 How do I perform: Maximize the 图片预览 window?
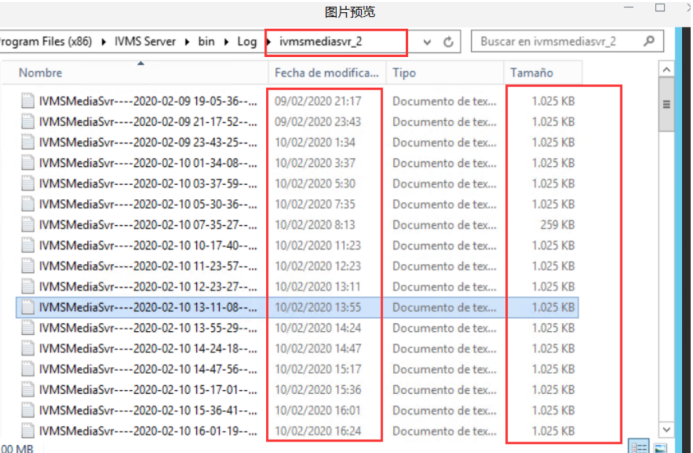pos(660,8)
